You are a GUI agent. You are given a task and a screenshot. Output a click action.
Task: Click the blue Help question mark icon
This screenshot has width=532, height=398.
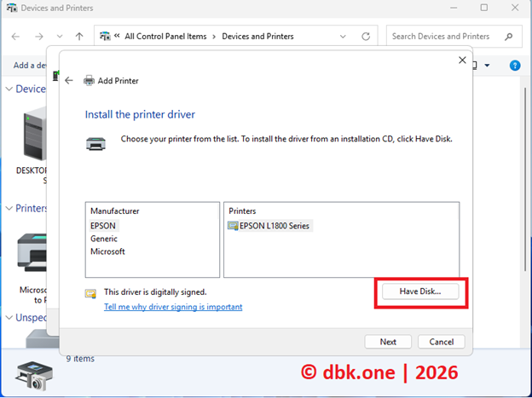pos(514,66)
